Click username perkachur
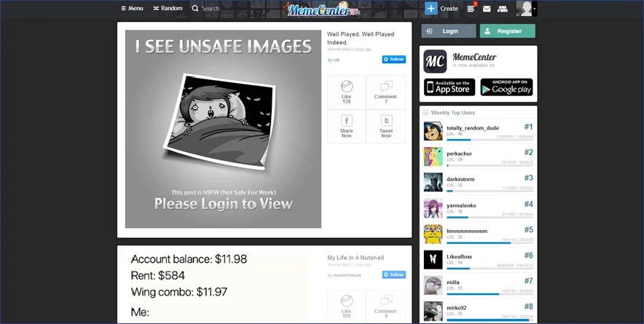The height and width of the screenshot is (324, 644). [459, 154]
